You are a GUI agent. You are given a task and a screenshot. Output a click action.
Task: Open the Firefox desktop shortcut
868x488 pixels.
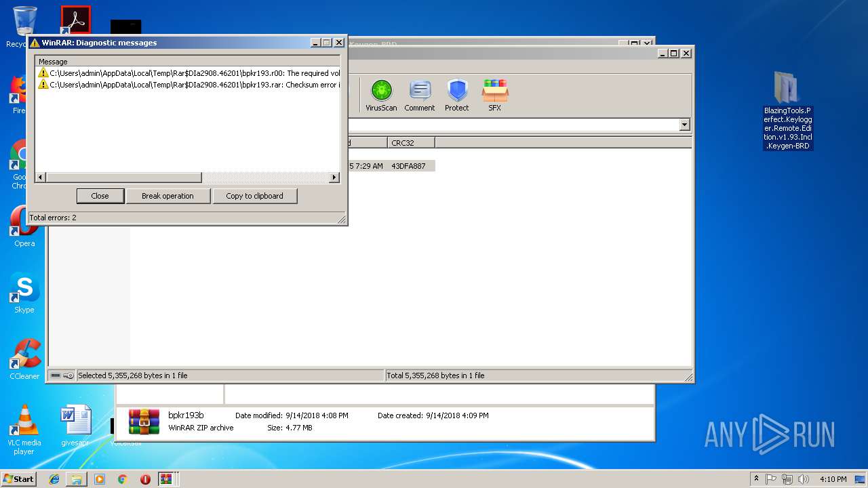click(18, 94)
